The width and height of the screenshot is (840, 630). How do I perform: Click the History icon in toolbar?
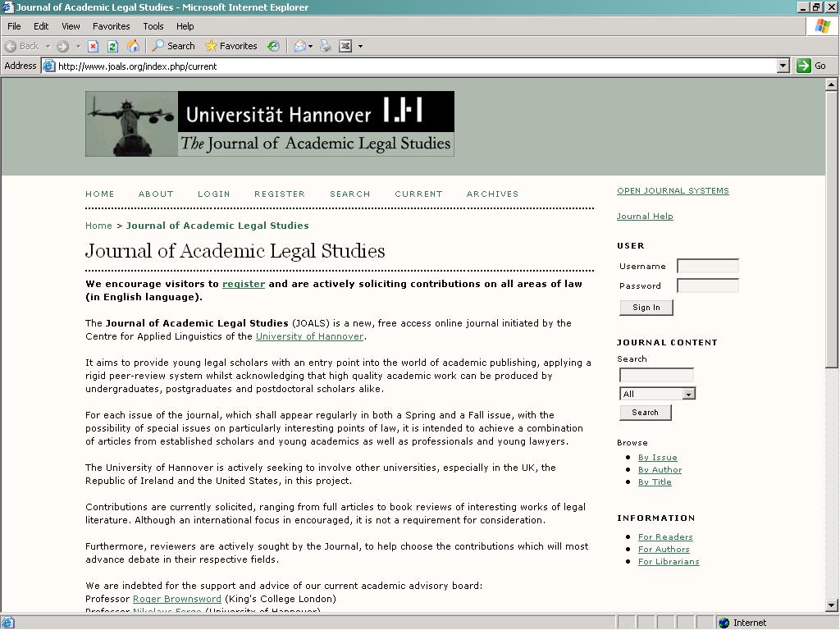(x=273, y=46)
